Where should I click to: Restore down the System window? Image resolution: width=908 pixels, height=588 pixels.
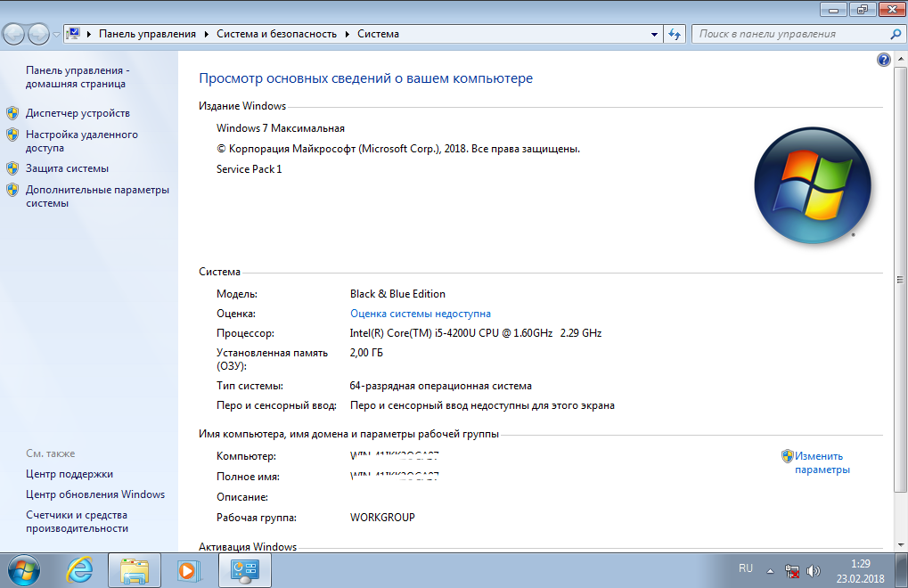[863, 9]
